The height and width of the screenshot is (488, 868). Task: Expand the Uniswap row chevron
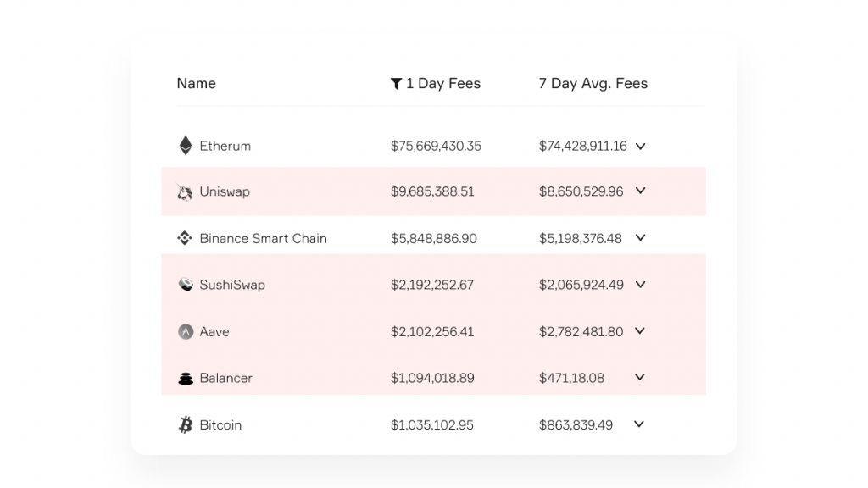pos(641,191)
